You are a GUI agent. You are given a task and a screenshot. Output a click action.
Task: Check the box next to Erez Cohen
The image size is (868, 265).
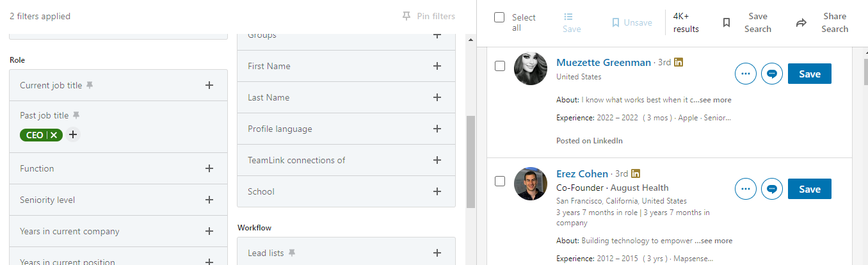pyautogui.click(x=500, y=181)
